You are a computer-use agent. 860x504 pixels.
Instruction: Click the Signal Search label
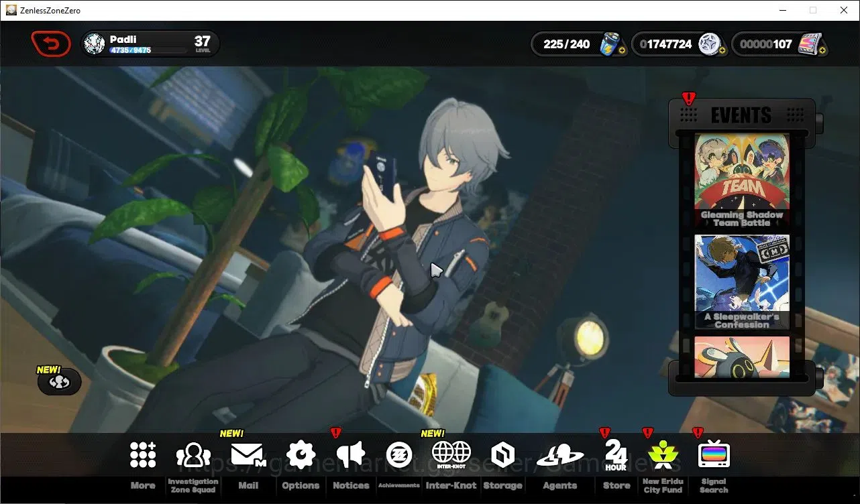tap(714, 485)
